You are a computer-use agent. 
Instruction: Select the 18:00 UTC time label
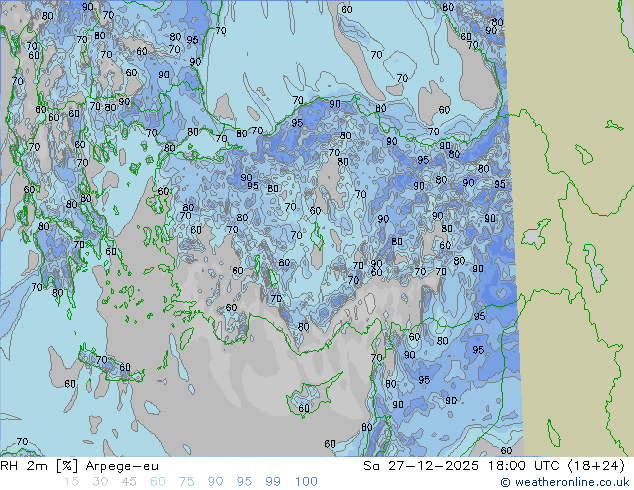504,466
